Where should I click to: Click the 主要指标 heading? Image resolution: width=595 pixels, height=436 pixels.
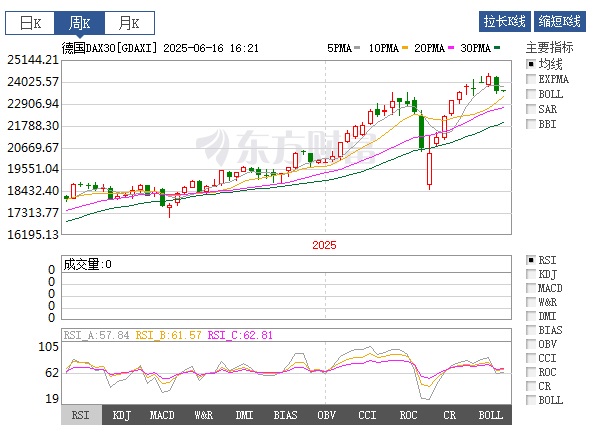[x=549, y=48]
